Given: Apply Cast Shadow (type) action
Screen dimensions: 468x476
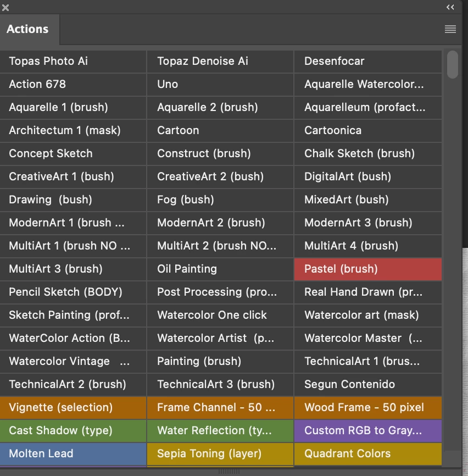Looking at the screenshot, I should [x=73, y=430].
